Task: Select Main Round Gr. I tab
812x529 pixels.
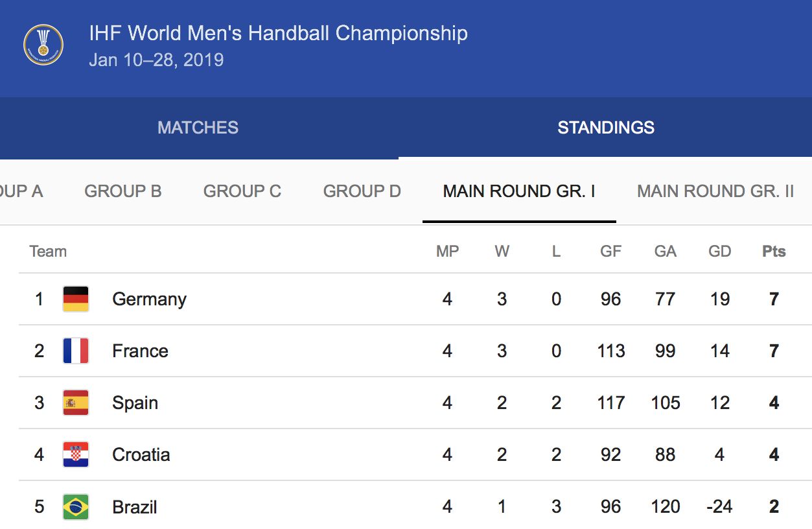Action: point(519,191)
